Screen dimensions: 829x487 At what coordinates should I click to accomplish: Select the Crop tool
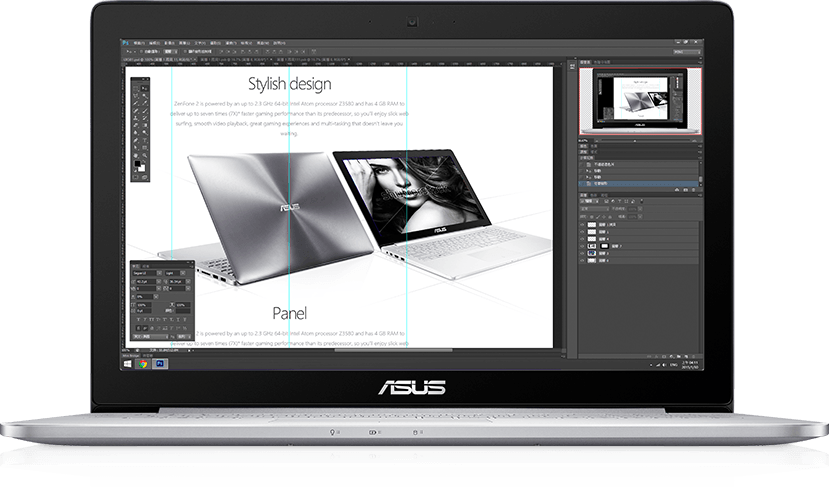point(135,103)
